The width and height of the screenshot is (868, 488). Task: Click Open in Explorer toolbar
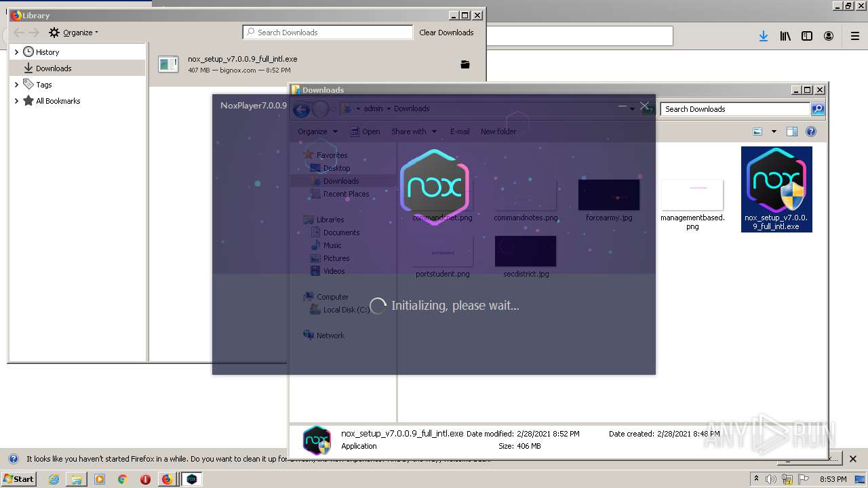[x=366, y=131]
